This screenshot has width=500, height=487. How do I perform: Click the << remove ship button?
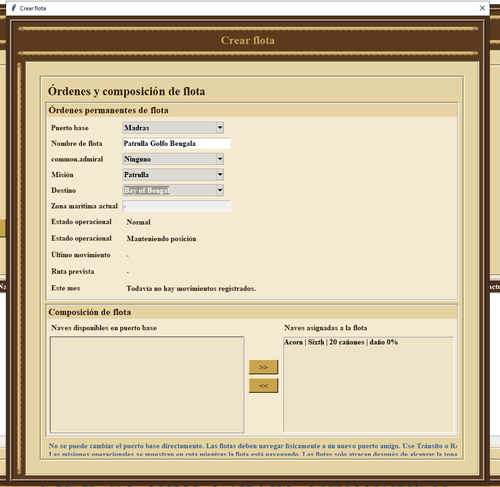(263, 386)
